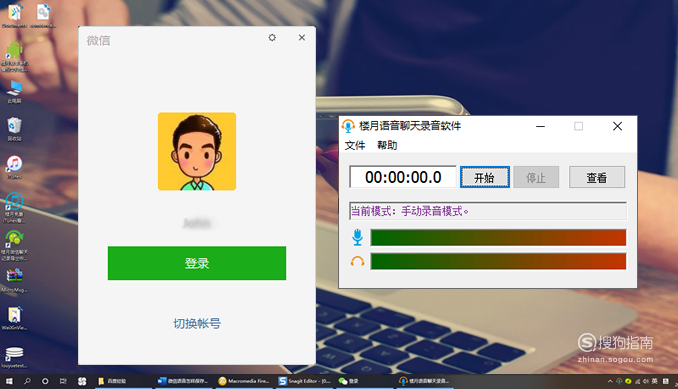678x389 pixels.
Task: Click the disabled 停止 stop button
Action: tap(536, 177)
